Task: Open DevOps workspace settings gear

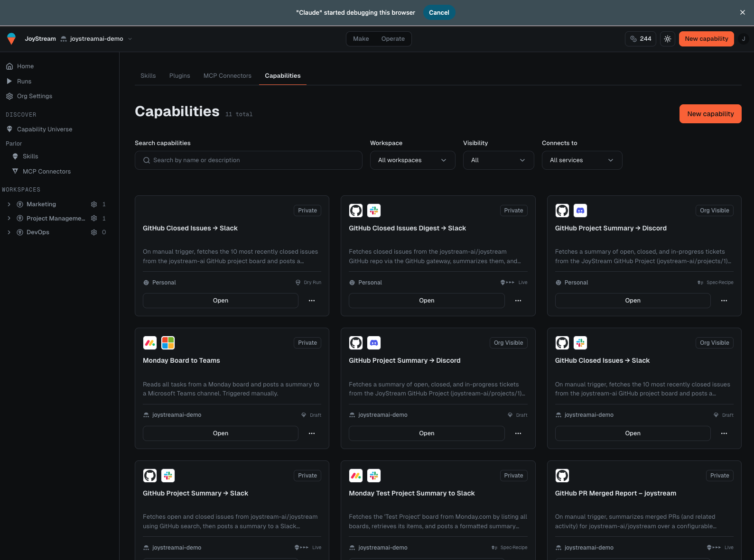Action: point(94,232)
